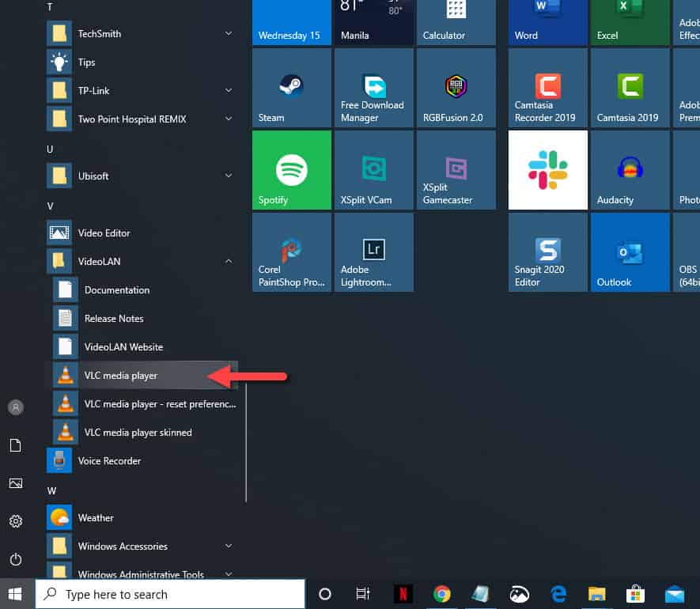Expand the Ubisoft folder

click(x=141, y=176)
